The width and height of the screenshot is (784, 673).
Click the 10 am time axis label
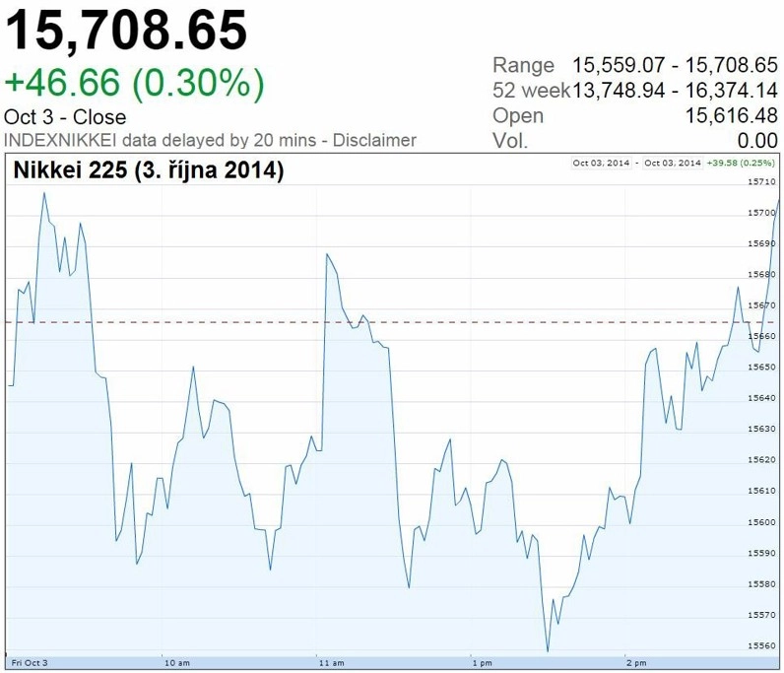pos(177,663)
